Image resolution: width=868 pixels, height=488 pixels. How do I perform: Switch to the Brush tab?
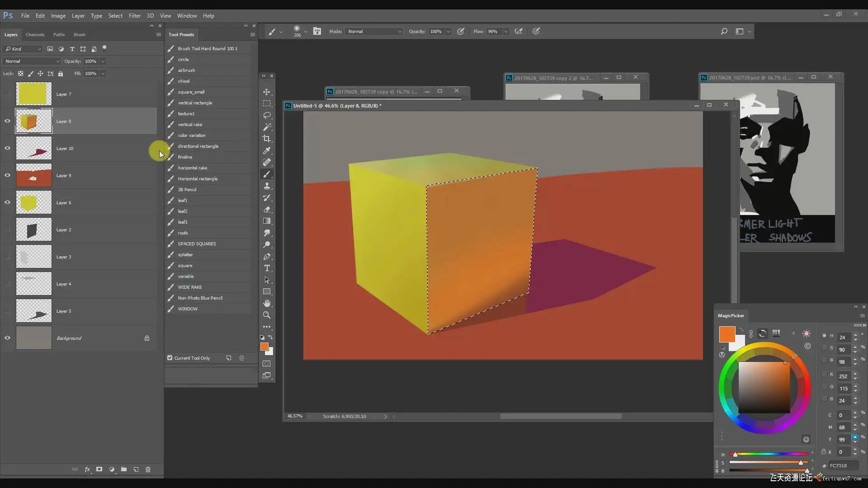coord(80,34)
